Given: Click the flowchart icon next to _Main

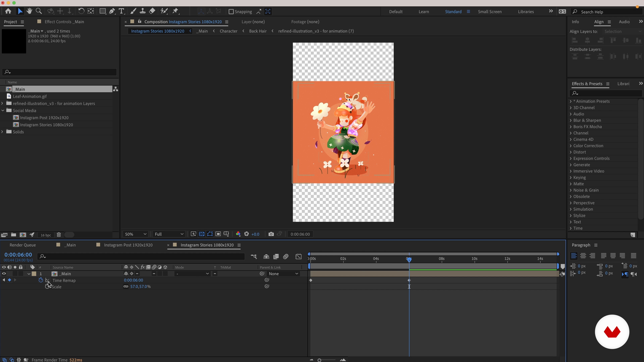Looking at the screenshot, I should coord(116,89).
